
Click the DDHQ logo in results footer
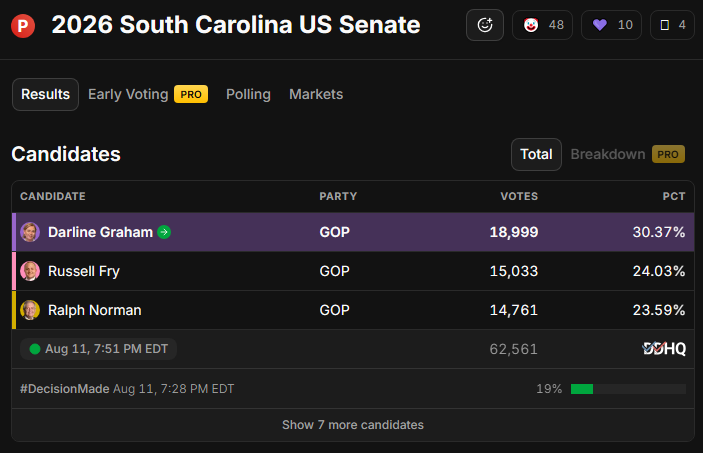click(664, 348)
